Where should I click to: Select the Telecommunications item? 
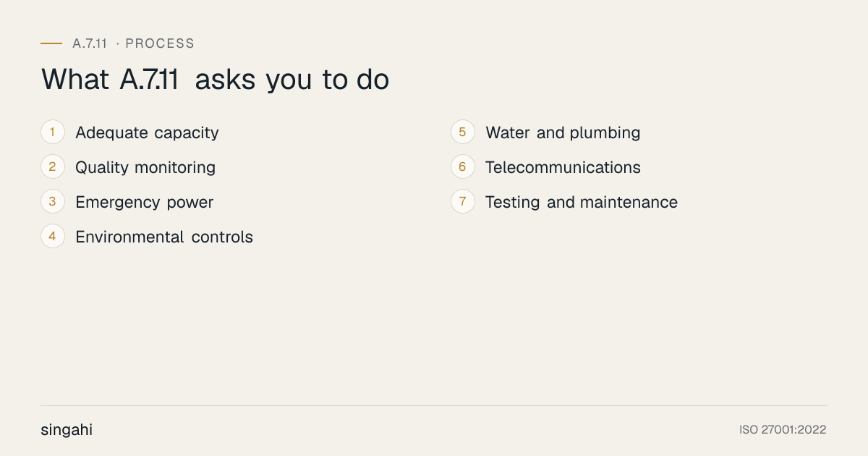tap(563, 167)
